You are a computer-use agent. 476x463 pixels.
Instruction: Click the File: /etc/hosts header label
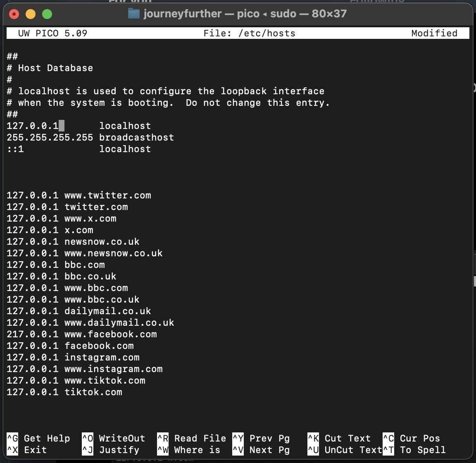pyautogui.click(x=249, y=33)
